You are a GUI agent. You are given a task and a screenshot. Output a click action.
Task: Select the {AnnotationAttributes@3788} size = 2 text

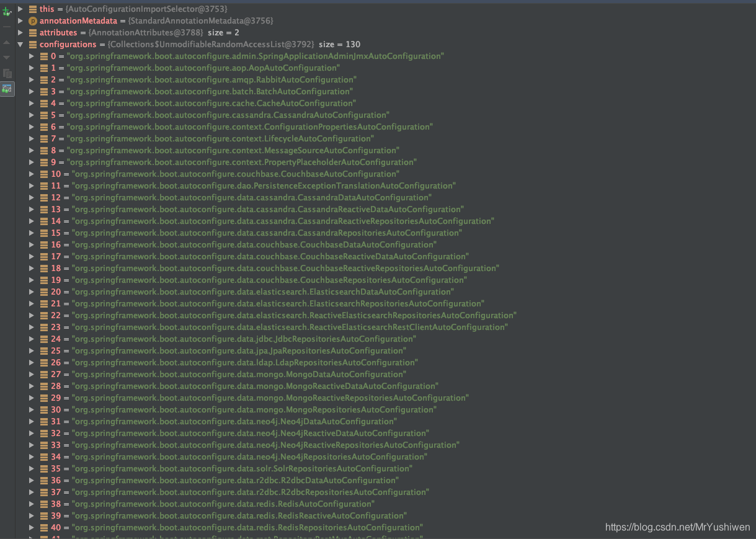tap(164, 33)
